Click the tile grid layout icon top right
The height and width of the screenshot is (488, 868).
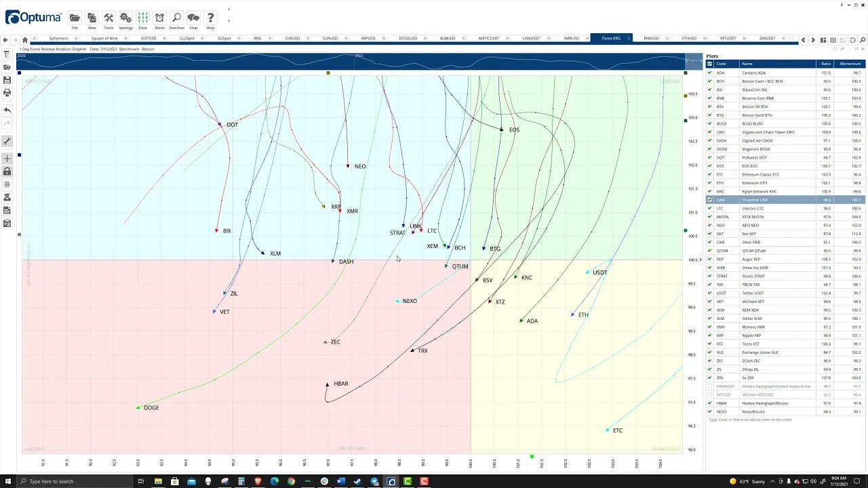click(833, 40)
